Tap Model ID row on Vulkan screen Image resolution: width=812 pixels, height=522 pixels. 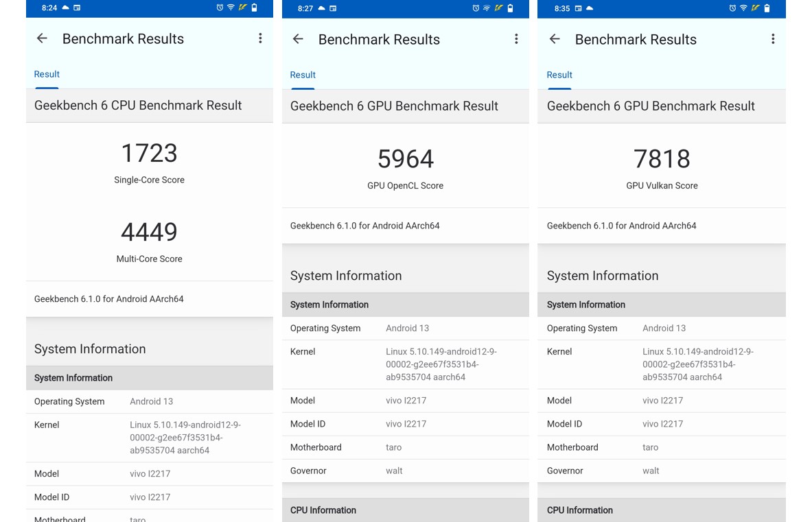pyautogui.click(x=662, y=424)
